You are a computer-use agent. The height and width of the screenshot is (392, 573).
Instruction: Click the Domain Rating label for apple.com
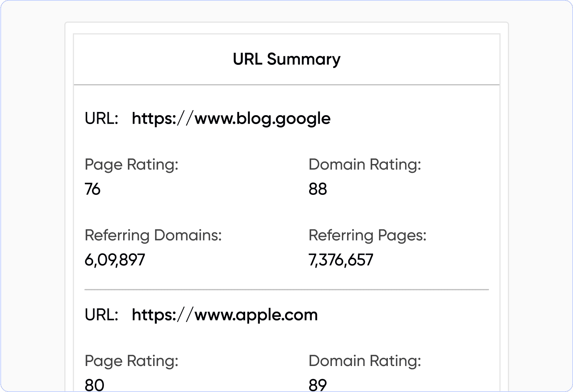[365, 361]
